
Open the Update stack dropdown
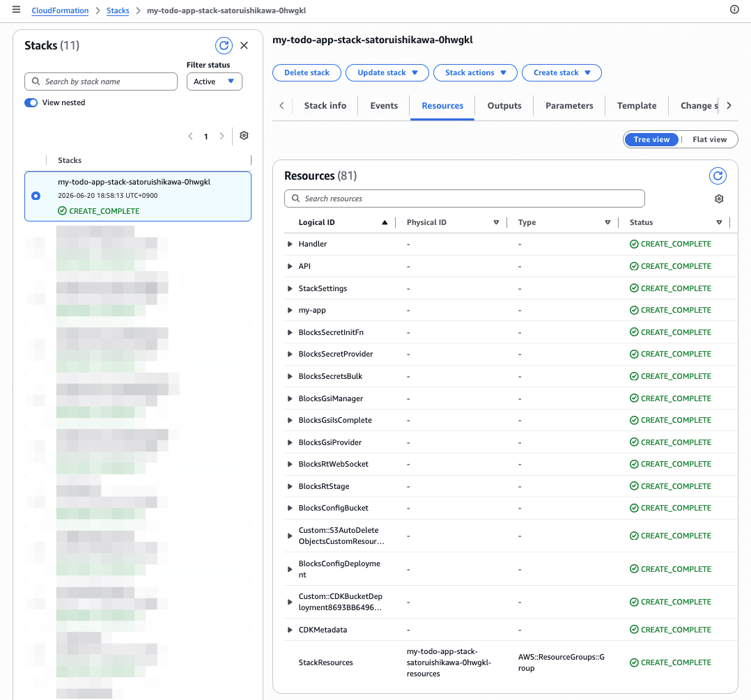[387, 72]
